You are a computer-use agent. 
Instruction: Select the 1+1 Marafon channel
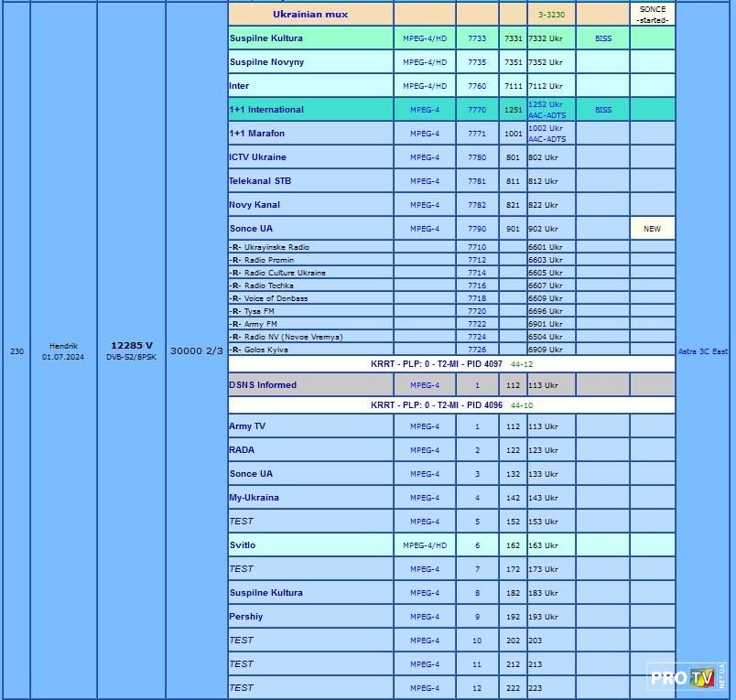tap(256, 134)
